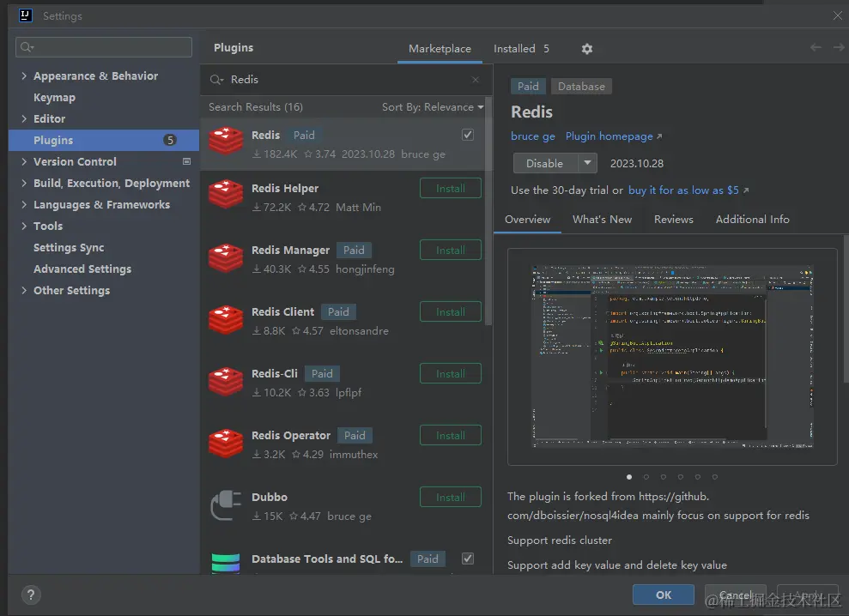This screenshot has width=849, height=616.
Task: Select the second screenshot carousel dot
Action: pos(646,477)
